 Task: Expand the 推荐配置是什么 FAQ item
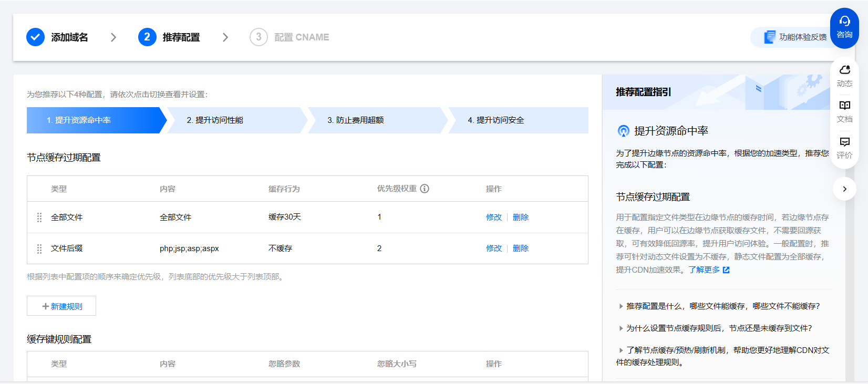(x=621, y=306)
